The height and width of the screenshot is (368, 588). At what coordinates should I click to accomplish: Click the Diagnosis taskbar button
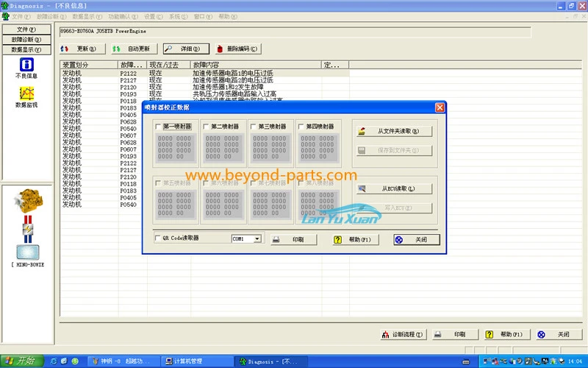271,361
